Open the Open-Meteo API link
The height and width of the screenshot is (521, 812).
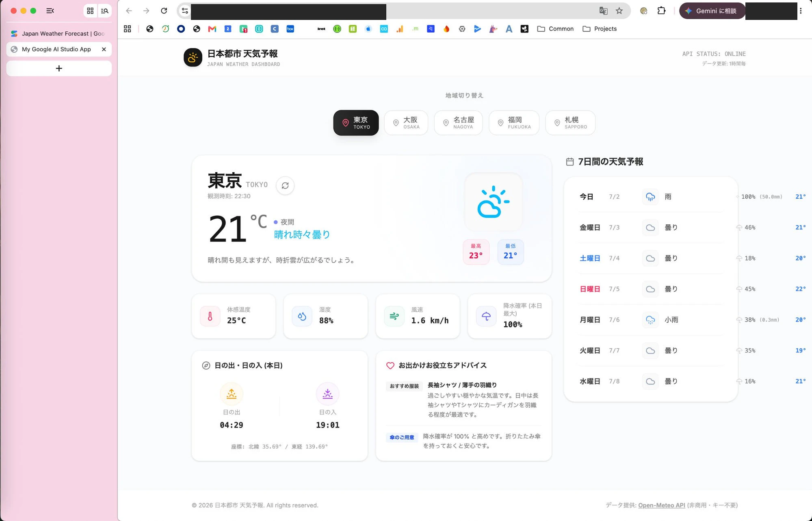(x=661, y=505)
